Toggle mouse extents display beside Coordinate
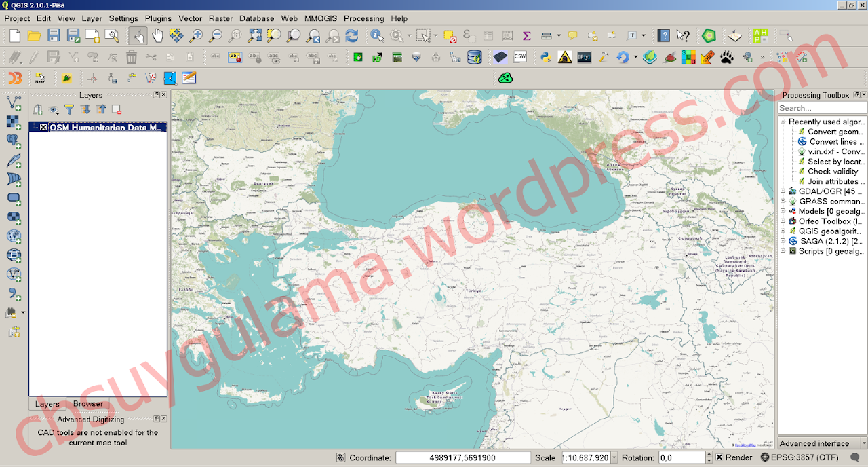Screen dimensions: 868x467 pyautogui.click(x=341, y=457)
